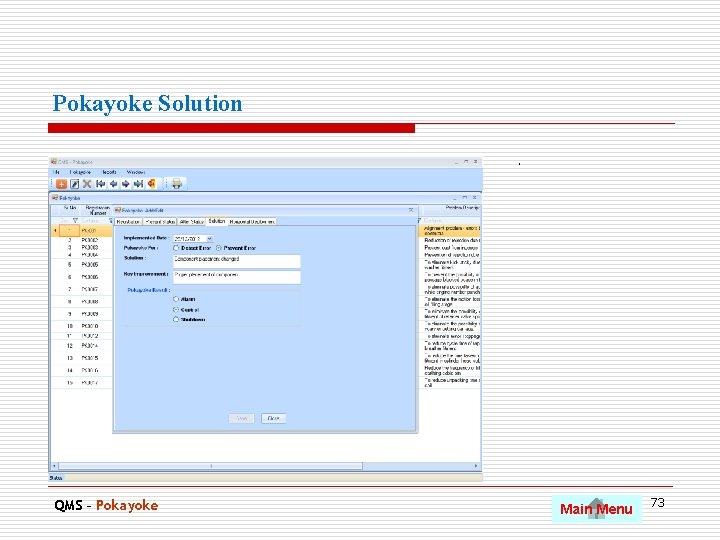The width and height of the screenshot is (720, 540).
Task: Open the Implemented Date dropdown
Action: [x=209, y=239]
